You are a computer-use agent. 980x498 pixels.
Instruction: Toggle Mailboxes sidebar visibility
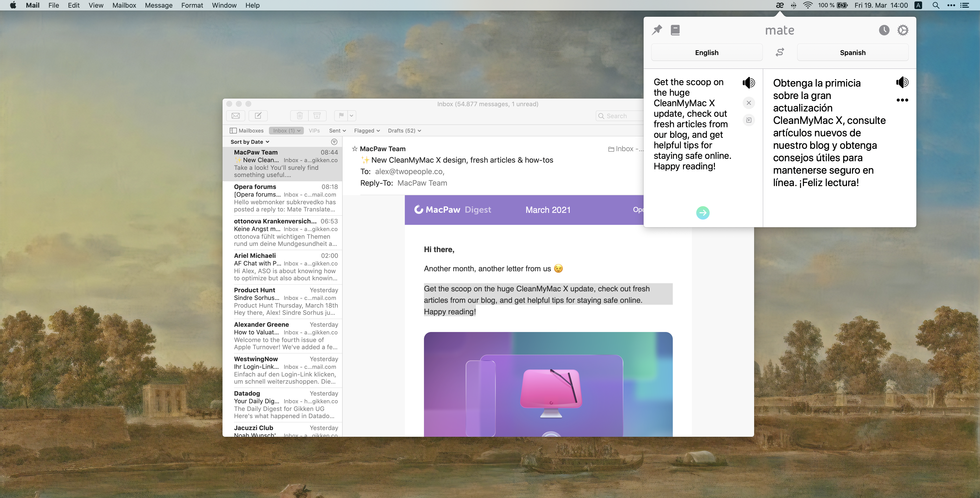tap(246, 131)
